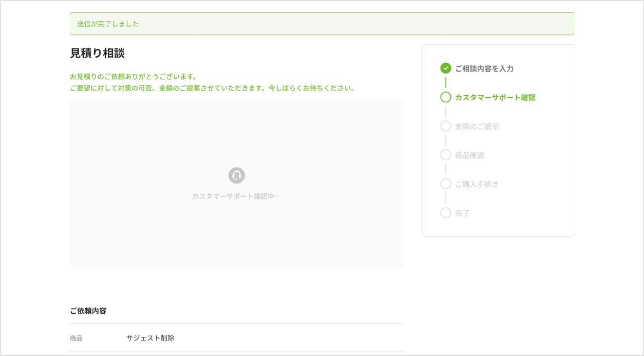This screenshot has width=644, height=356.
Task: Click the 見積り相談 page heading
Action: tap(97, 53)
